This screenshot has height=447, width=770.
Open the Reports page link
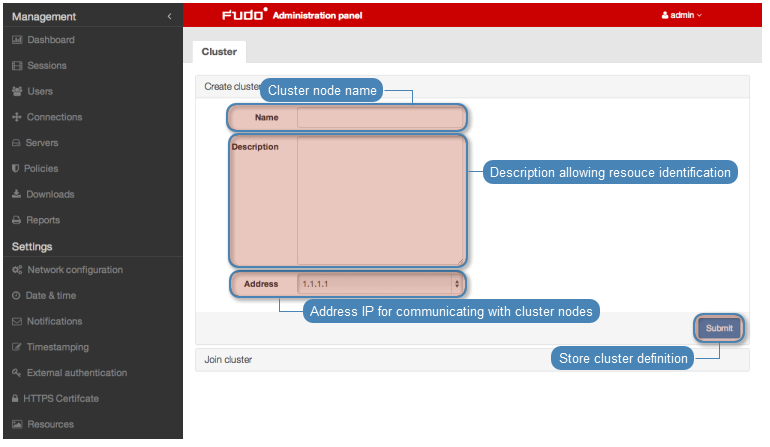tap(43, 220)
